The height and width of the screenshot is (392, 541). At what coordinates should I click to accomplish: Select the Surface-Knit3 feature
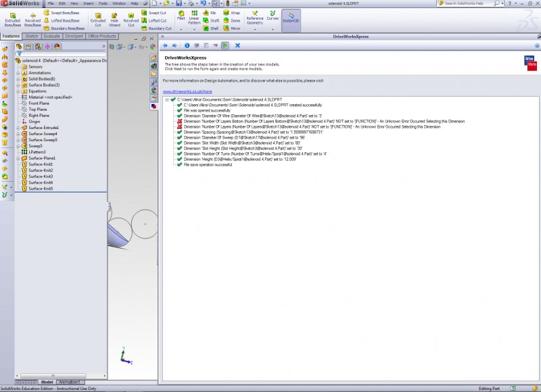click(x=41, y=176)
